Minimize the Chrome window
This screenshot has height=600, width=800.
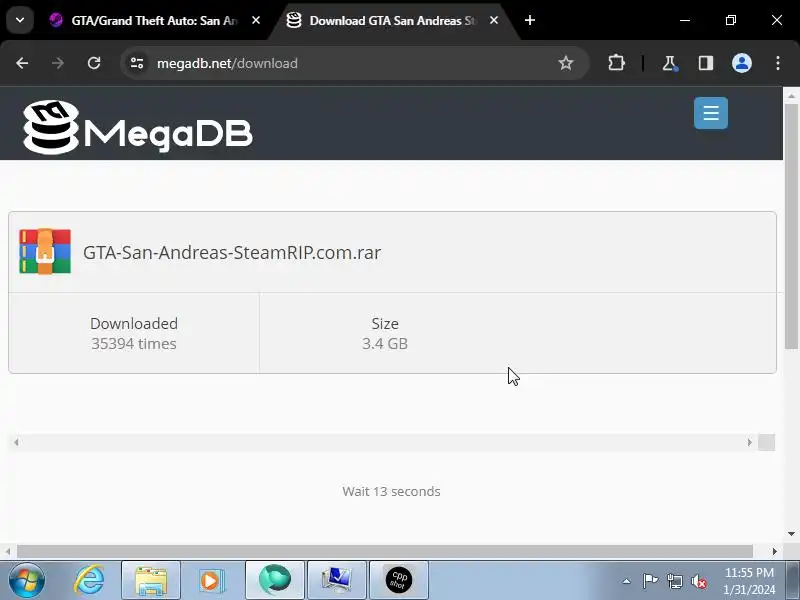[685, 20]
